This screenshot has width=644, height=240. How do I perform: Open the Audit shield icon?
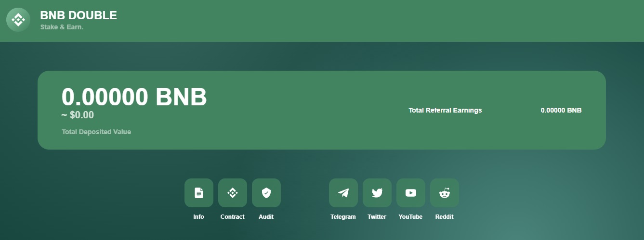(266, 193)
